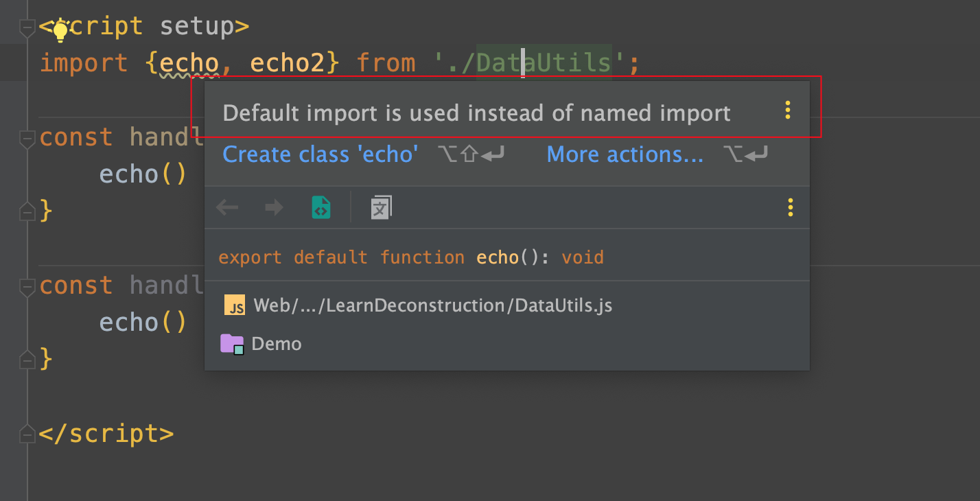Screen dimensions: 980x501
Task: Apply the "Create class 'echo'" quick fix
Action: [x=320, y=154]
